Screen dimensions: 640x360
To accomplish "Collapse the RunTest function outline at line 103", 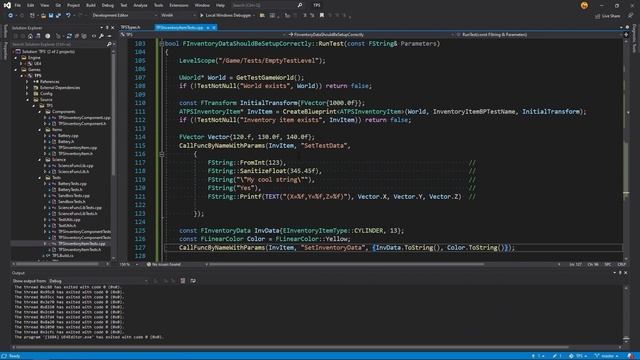I will (x=162, y=44).
